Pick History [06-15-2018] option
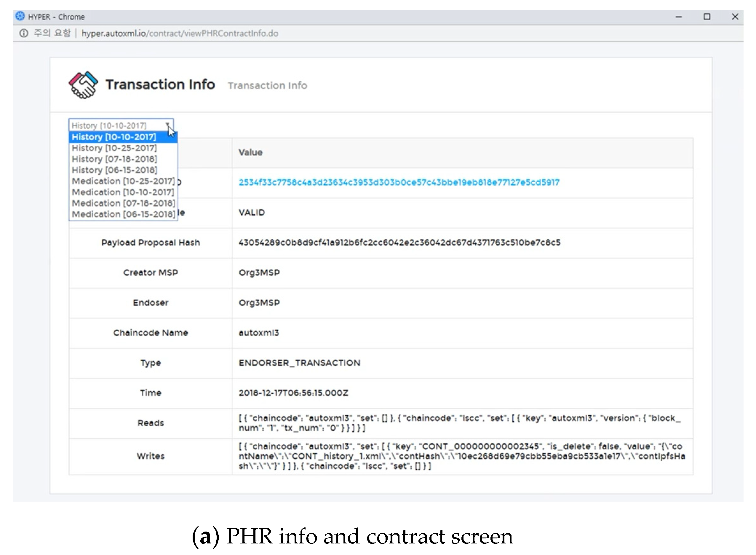This screenshot has height=555, width=756. [x=114, y=170]
